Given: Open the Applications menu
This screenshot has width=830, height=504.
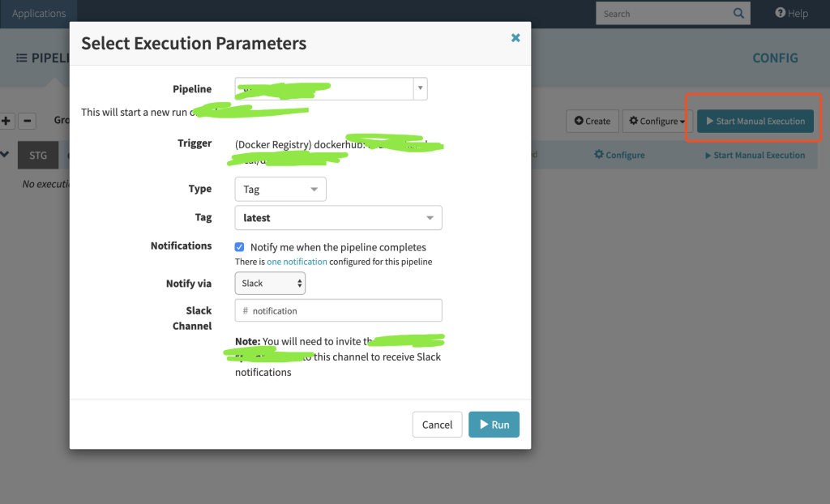Looking at the screenshot, I should (x=39, y=13).
